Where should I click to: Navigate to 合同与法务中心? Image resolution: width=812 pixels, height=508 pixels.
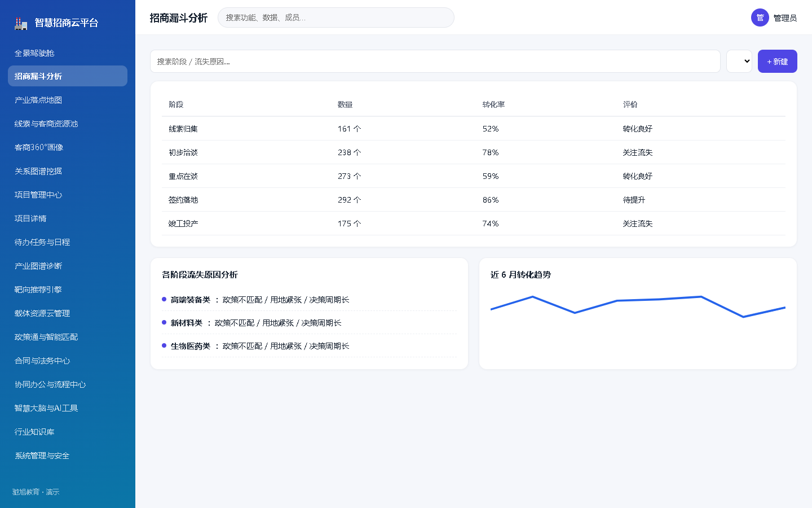point(68,361)
